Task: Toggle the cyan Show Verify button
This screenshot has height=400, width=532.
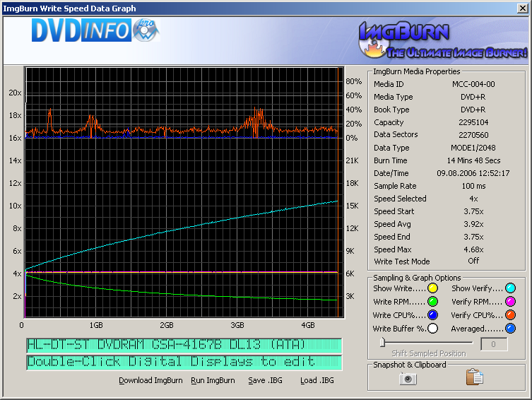Action: click(x=510, y=288)
